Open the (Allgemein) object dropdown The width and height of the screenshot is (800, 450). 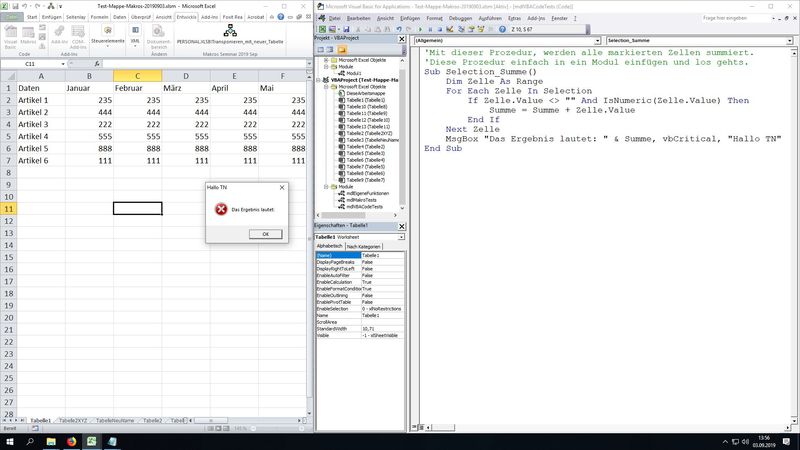pyautogui.click(x=597, y=40)
